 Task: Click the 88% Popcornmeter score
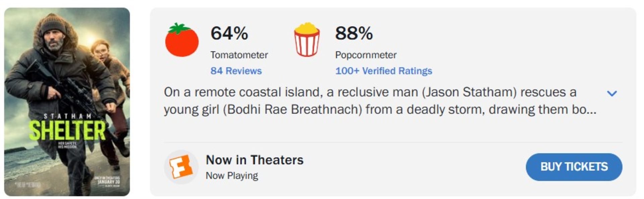click(354, 34)
